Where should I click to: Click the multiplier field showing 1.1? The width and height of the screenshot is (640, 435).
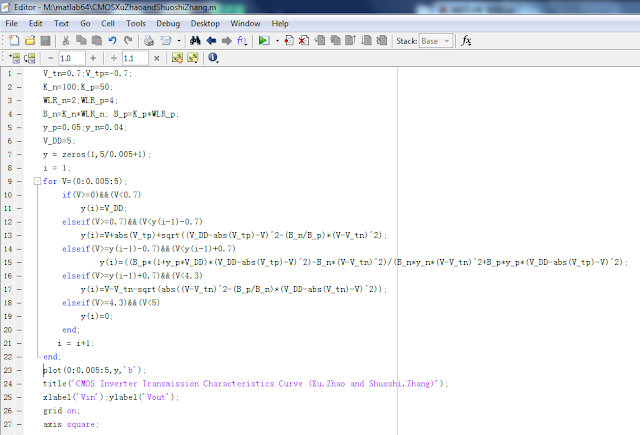point(135,58)
